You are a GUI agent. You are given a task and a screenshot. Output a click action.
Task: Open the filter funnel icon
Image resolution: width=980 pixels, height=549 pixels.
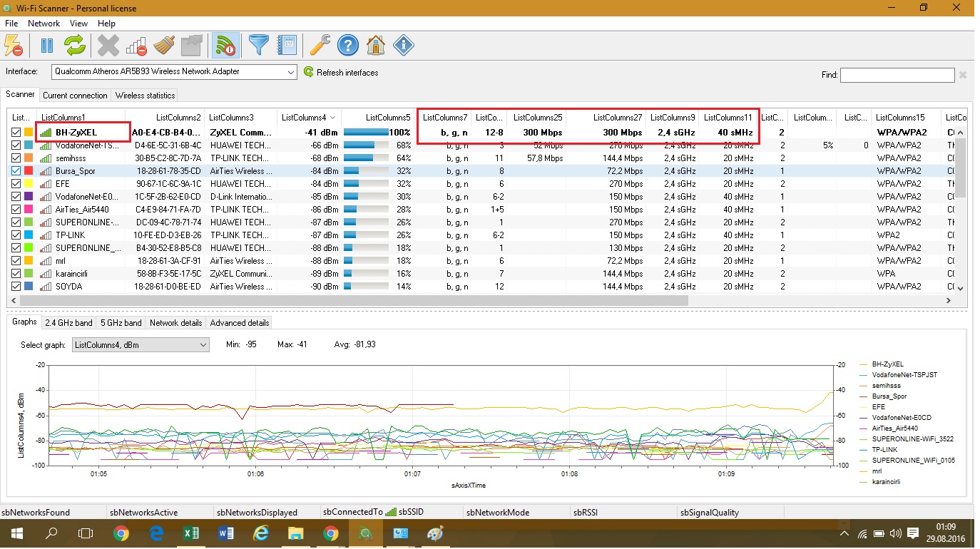click(259, 46)
